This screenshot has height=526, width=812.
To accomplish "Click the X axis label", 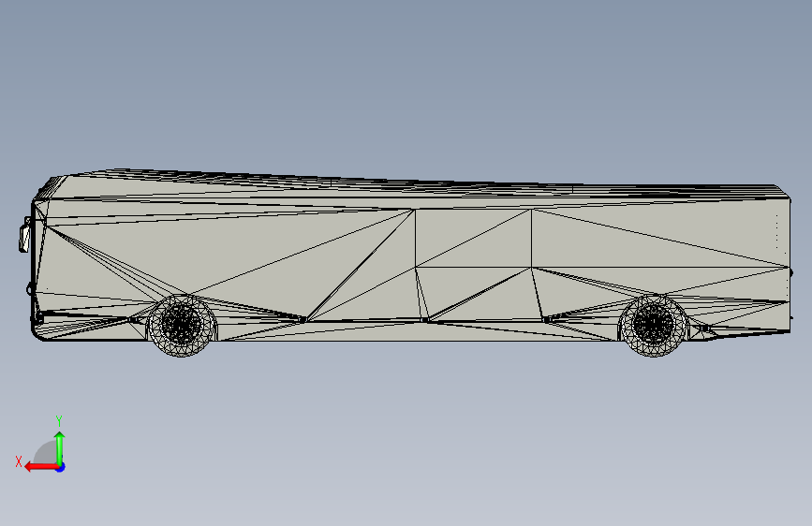I will 19,461.
